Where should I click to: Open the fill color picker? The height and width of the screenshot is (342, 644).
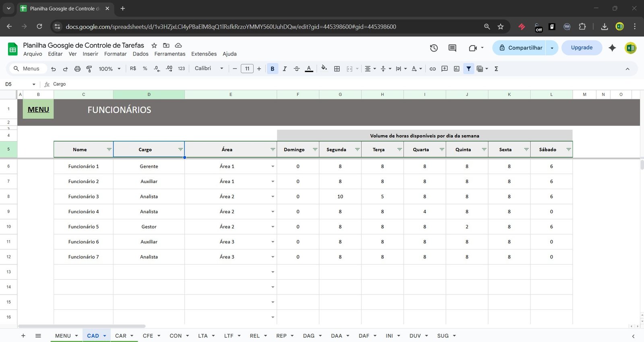click(324, 68)
